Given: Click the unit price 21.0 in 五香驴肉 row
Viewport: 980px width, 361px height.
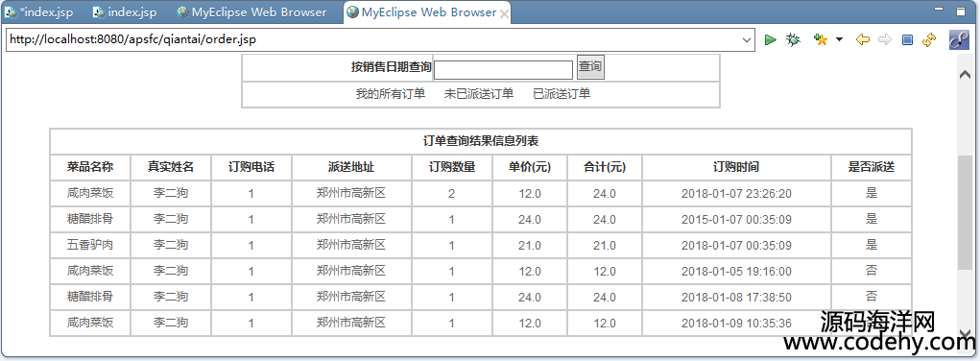Looking at the screenshot, I should pyautogui.click(x=530, y=246).
